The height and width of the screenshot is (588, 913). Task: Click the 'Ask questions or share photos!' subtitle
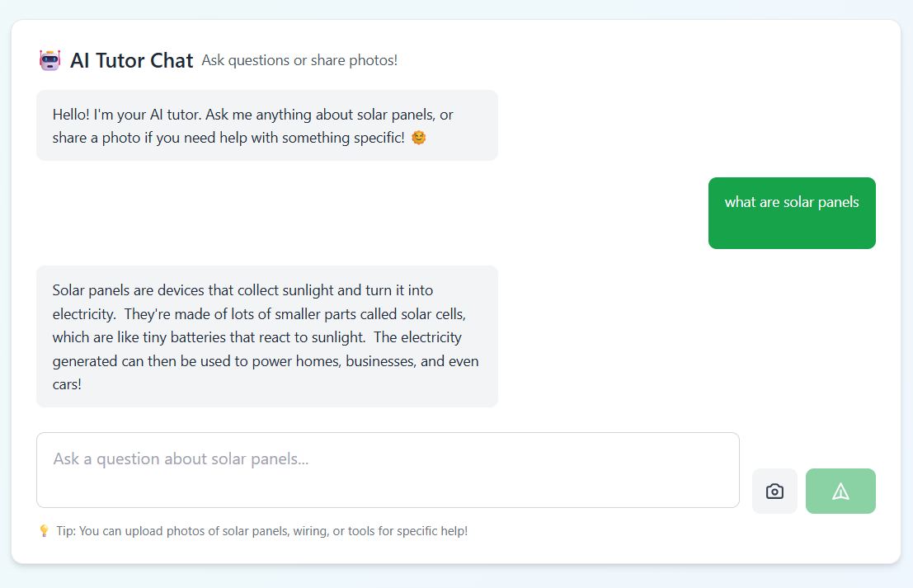299,60
